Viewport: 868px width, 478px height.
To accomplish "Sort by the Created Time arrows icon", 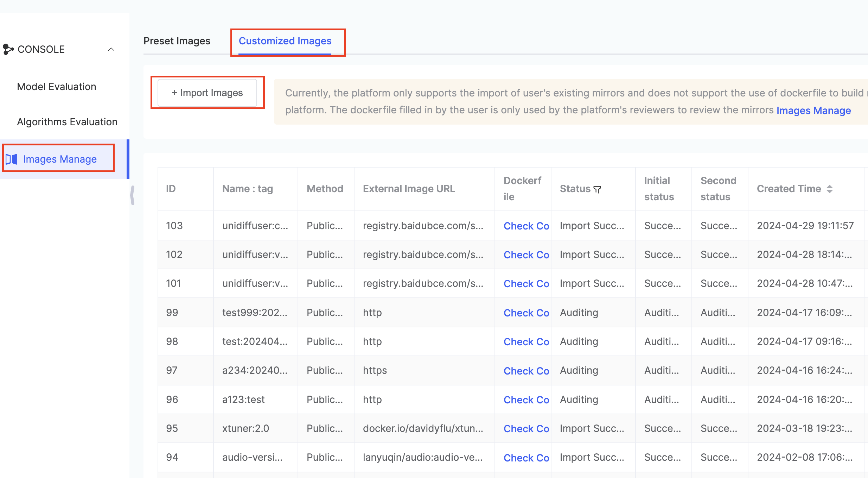I will 830,189.
